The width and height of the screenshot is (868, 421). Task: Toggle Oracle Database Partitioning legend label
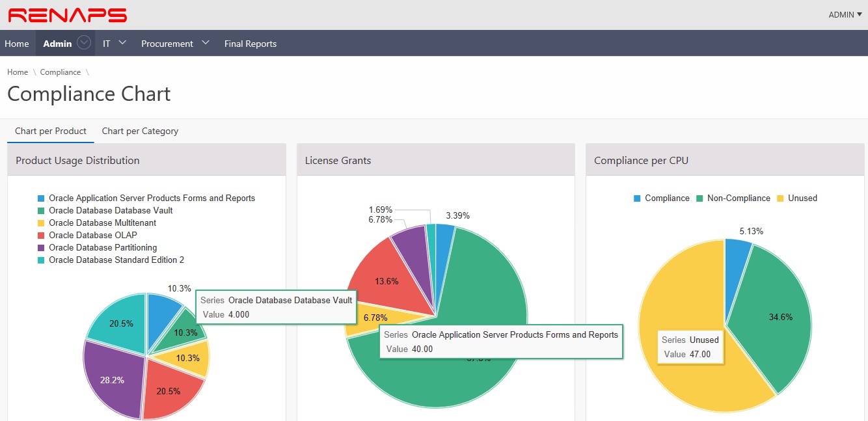point(103,247)
